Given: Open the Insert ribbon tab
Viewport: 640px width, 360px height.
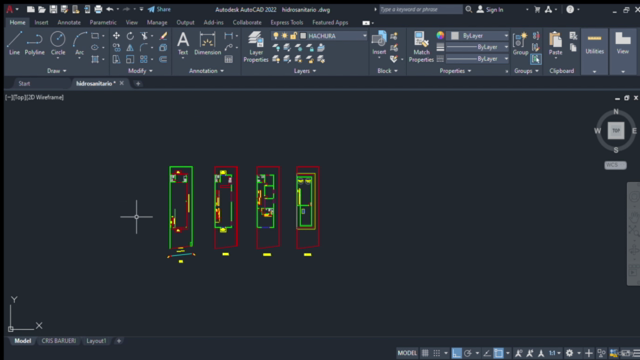Looking at the screenshot, I should click(41, 22).
